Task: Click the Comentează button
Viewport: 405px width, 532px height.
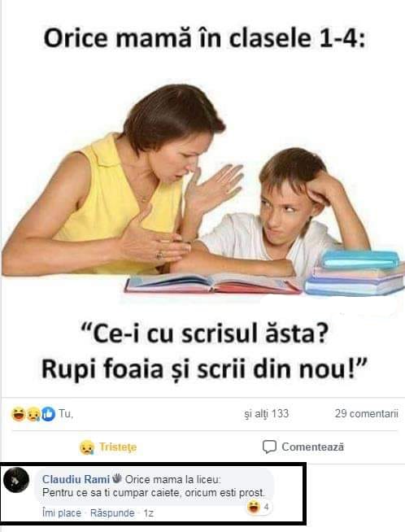Action: pyautogui.click(x=303, y=447)
